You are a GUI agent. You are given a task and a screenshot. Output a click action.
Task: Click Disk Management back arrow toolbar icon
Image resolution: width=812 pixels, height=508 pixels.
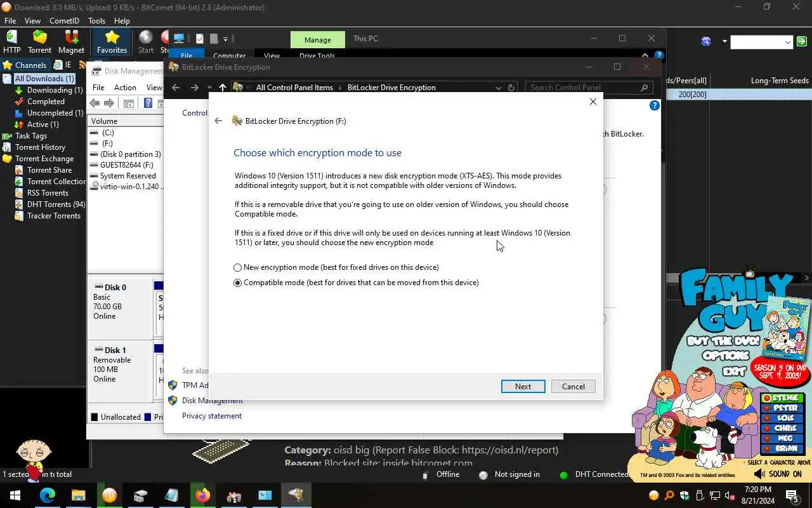tap(95, 104)
